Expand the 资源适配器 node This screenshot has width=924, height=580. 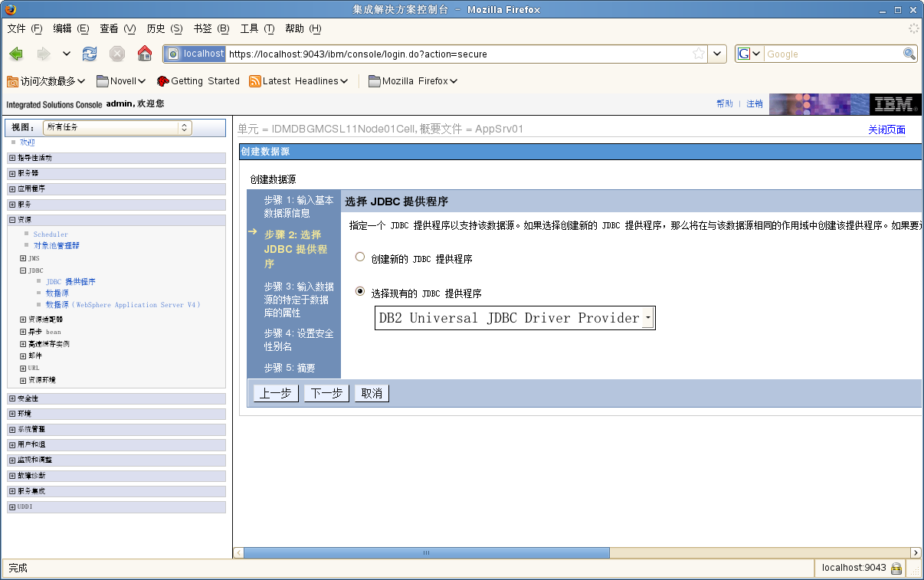(x=23, y=319)
